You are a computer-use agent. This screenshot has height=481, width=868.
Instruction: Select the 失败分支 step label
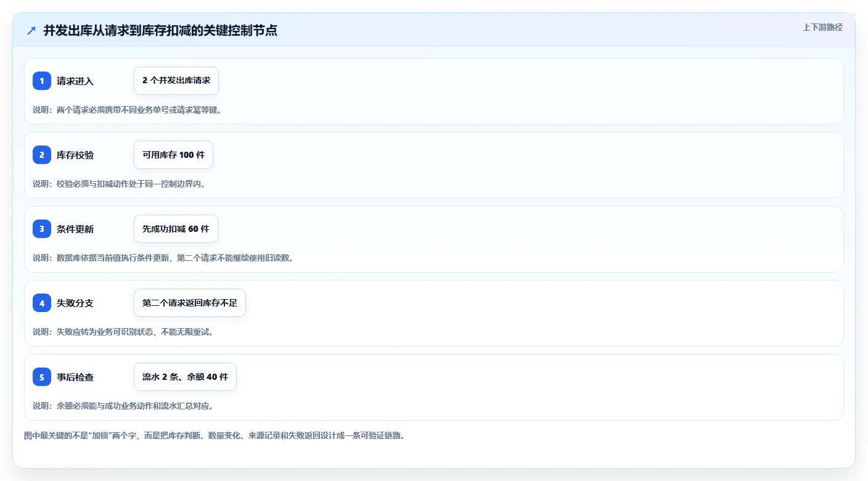[x=75, y=303]
